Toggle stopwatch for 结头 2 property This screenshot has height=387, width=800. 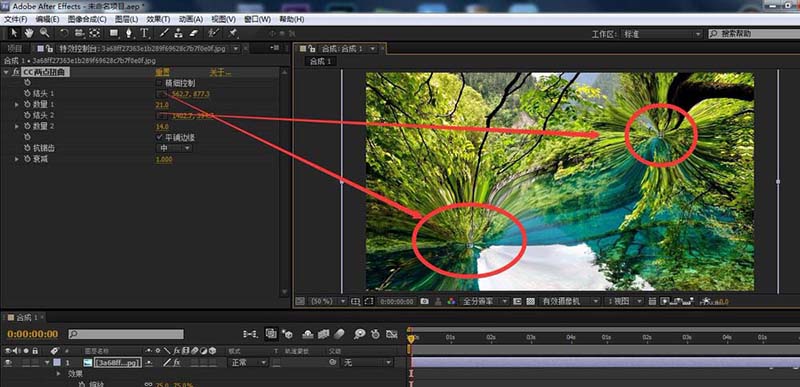click(x=28, y=116)
